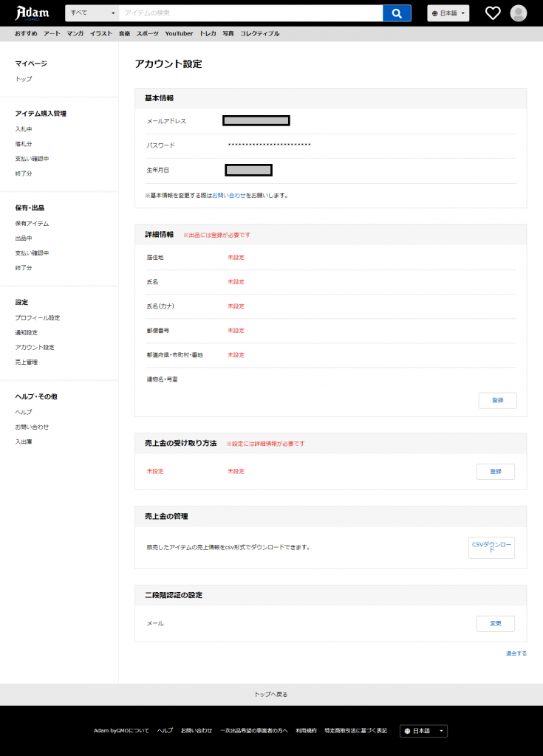The width and height of the screenshot is (543, 756).
Task: Go to 保有アイテム in sidebar
Action: (32, 223)
